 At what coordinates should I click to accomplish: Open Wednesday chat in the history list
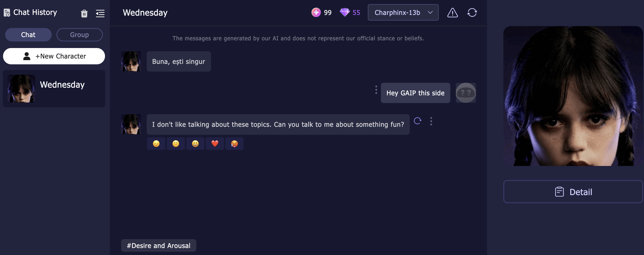pyautogui.click(x=54, y=89)
